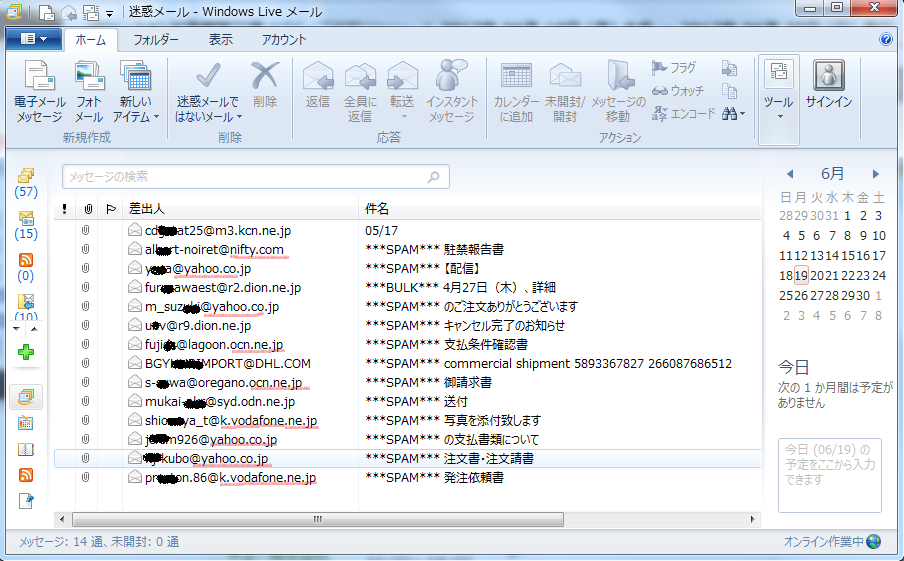
Task: Sort by flag column header
Action: pos(111,209)
